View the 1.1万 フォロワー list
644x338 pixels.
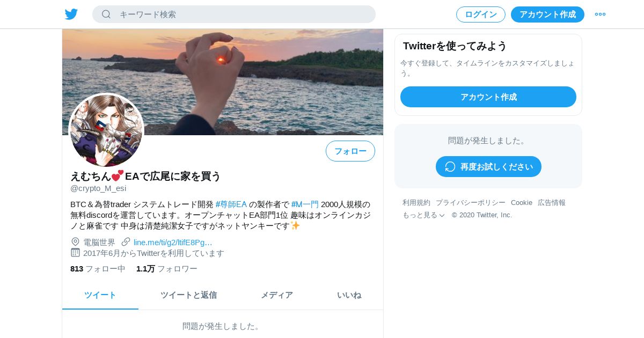(x=167, y=269)
